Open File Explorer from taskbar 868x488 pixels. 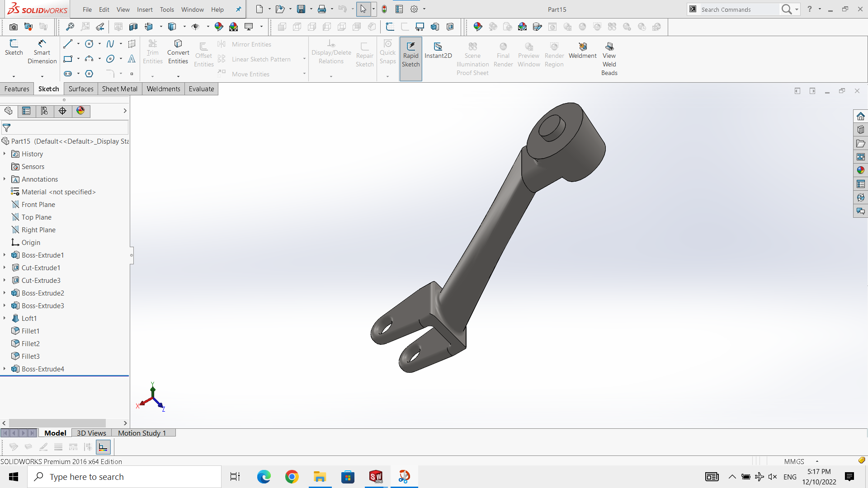(320, 477)
